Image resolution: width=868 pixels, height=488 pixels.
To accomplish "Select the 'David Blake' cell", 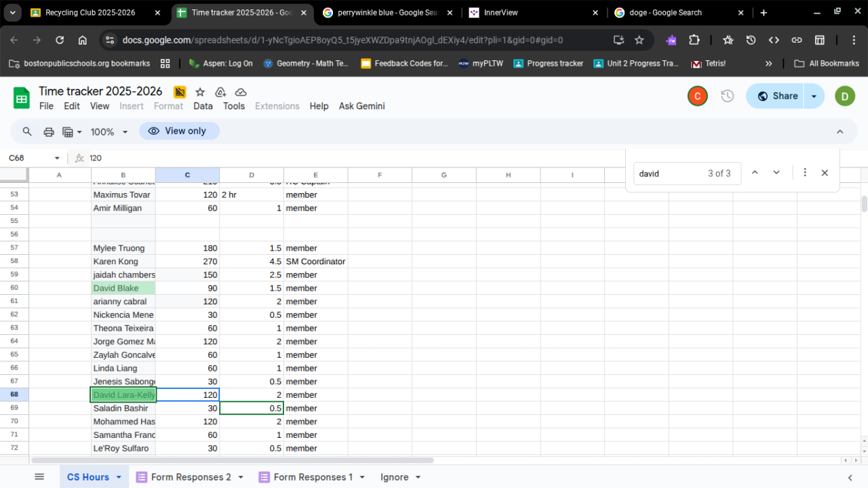I will click(x=123, y=288).
